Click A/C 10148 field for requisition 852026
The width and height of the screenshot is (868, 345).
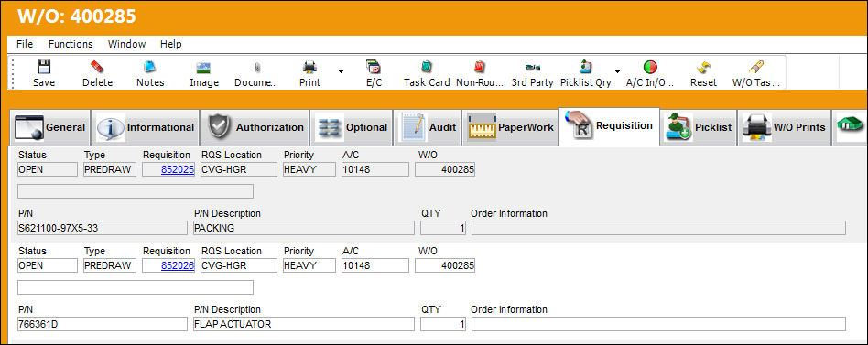(375, 265)
